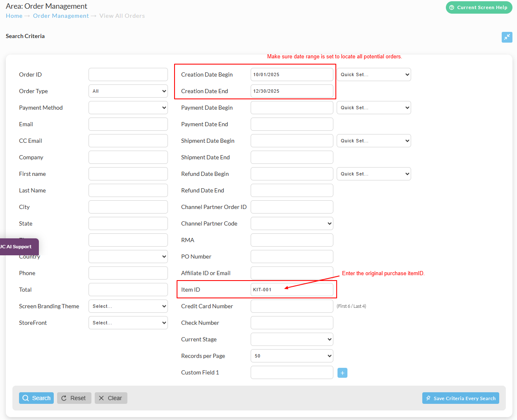Screen dimensions: 517x420
Task: Open the Payment Method dropdown
Action: [x=128, y=108]
